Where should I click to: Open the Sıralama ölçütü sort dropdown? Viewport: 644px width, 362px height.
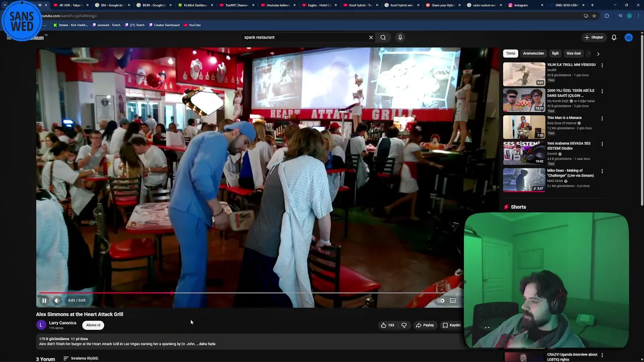coord(81,358)
